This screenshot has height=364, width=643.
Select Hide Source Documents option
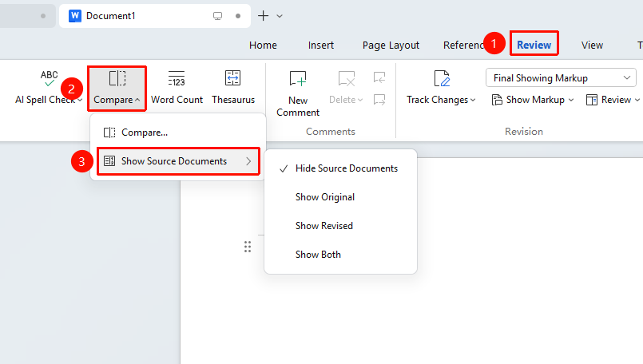(x=340, y=168)
